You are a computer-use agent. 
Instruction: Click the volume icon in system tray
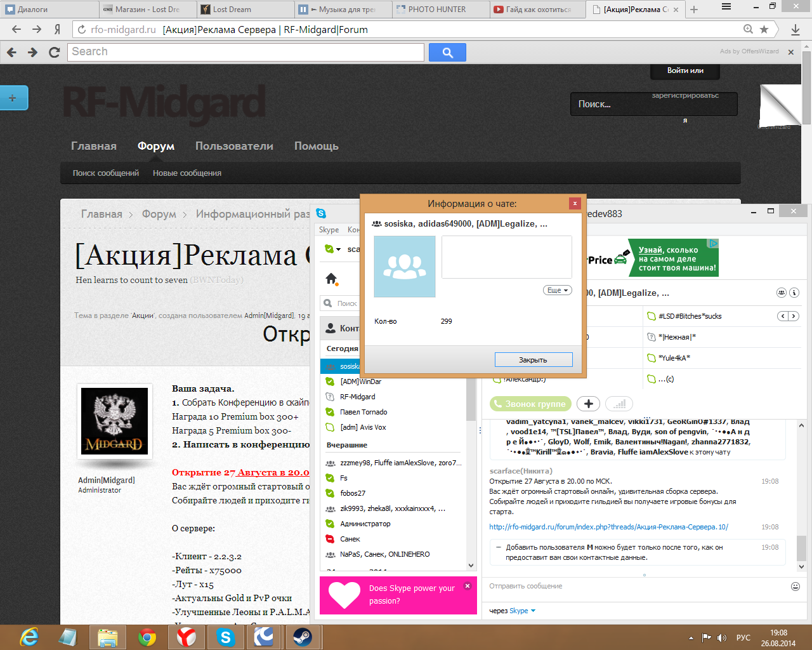pyautogui.click(x=722, y=637)
